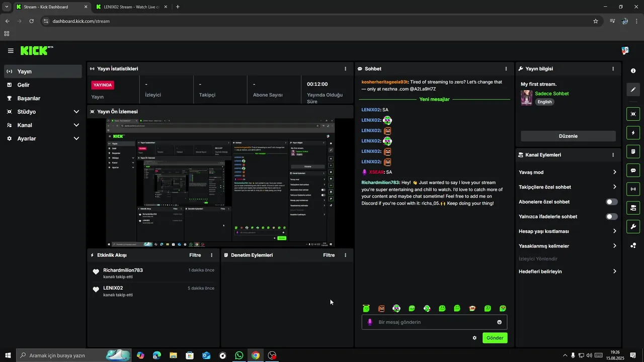Open chat settings gear beside Gönder
Screen dimensions: 644x362
point(474,338)
